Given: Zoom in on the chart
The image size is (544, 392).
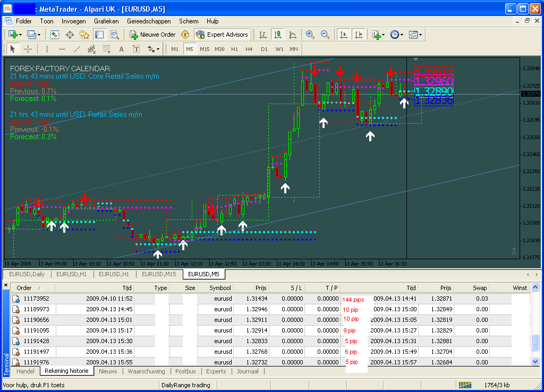Looking at the screenshot, I should point(310,35).
